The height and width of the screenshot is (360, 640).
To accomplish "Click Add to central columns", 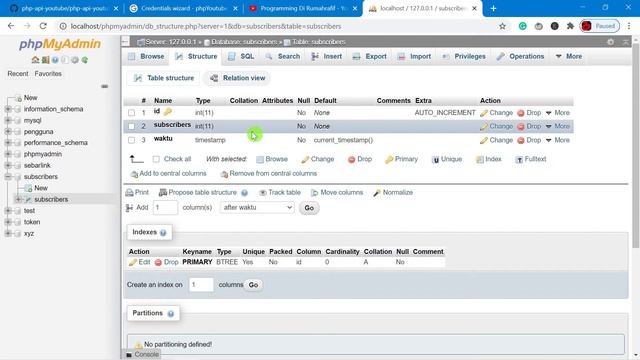I will click(168, 174).
